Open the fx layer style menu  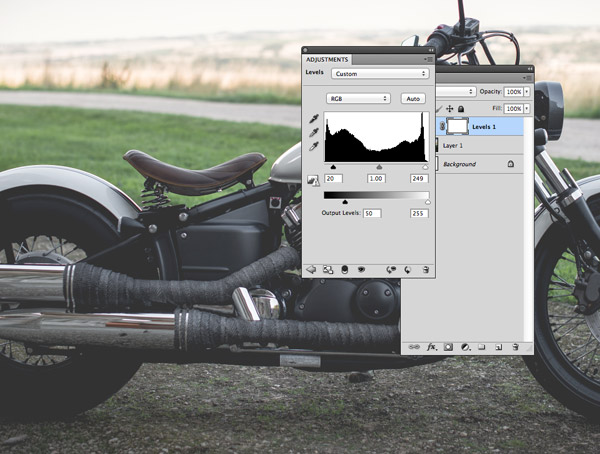tap(432, 347)
